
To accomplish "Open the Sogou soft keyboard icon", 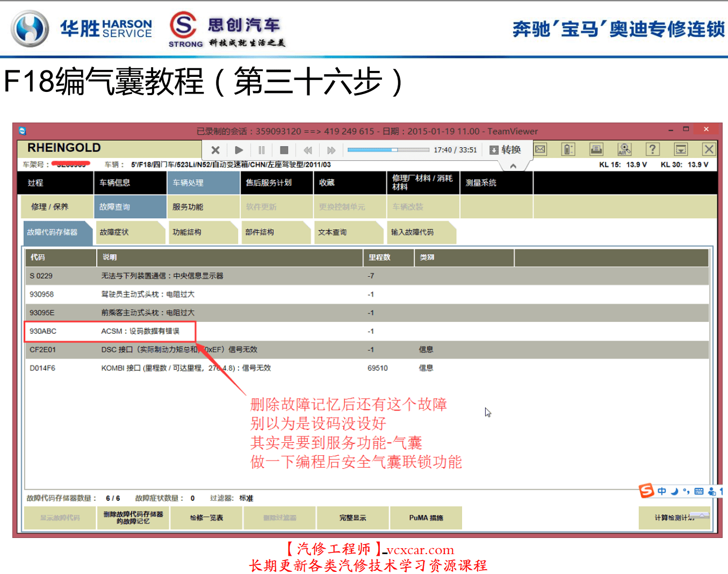I will click(x=699, y=491).
